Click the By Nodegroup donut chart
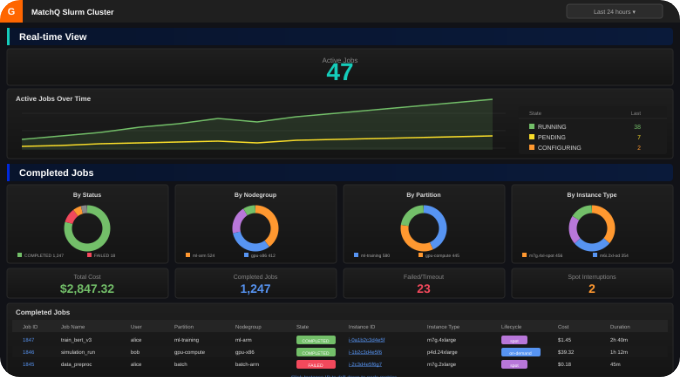The image size is (680, 377). click(x=255, y=228)
